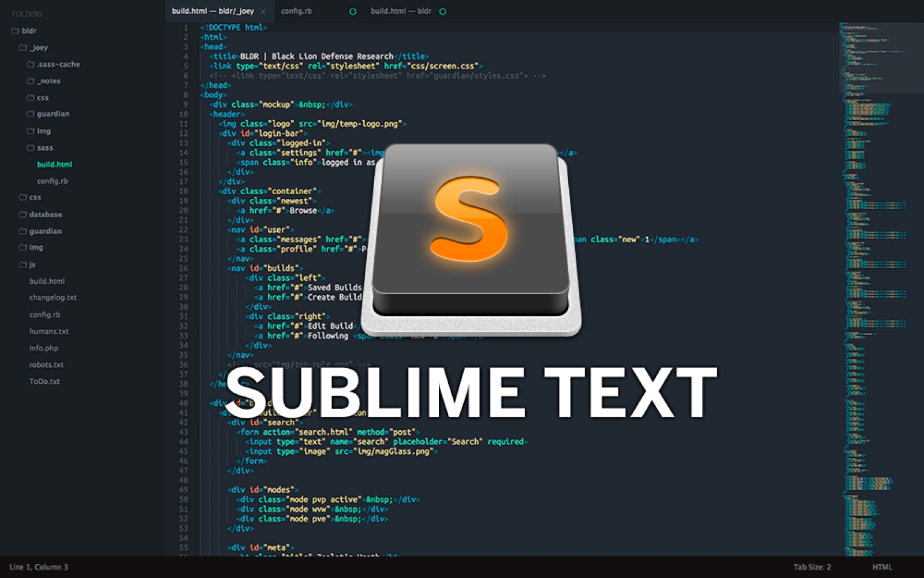
Task: Click unsaved-changes circle on config.rb tab
Action: click(x=353, y=12)
